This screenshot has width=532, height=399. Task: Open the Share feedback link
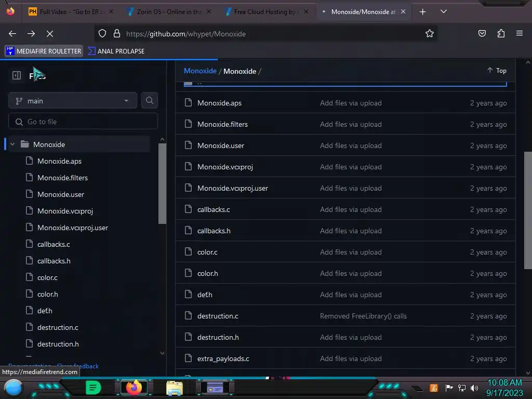click(x=78, y=366)
